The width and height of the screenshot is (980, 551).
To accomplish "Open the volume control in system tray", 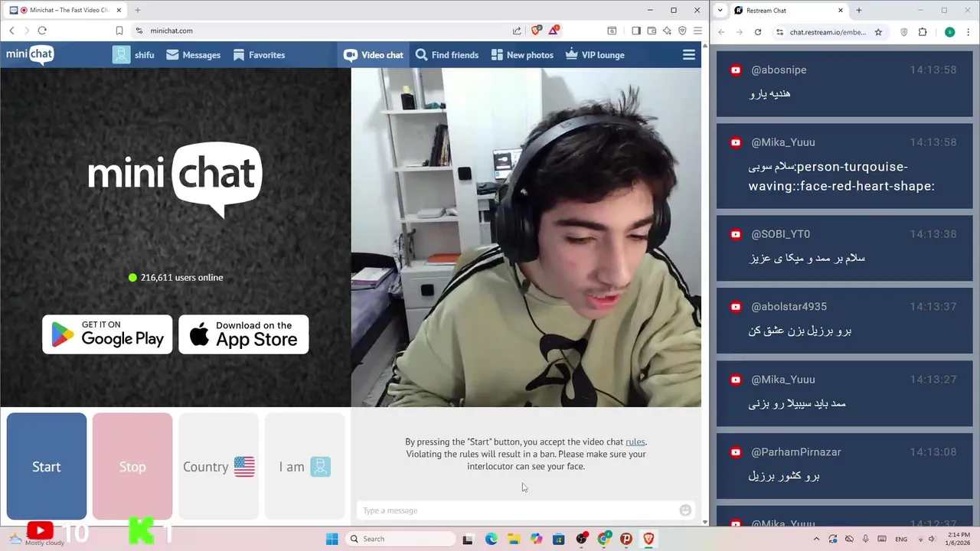I will click(x=933, y=539).
